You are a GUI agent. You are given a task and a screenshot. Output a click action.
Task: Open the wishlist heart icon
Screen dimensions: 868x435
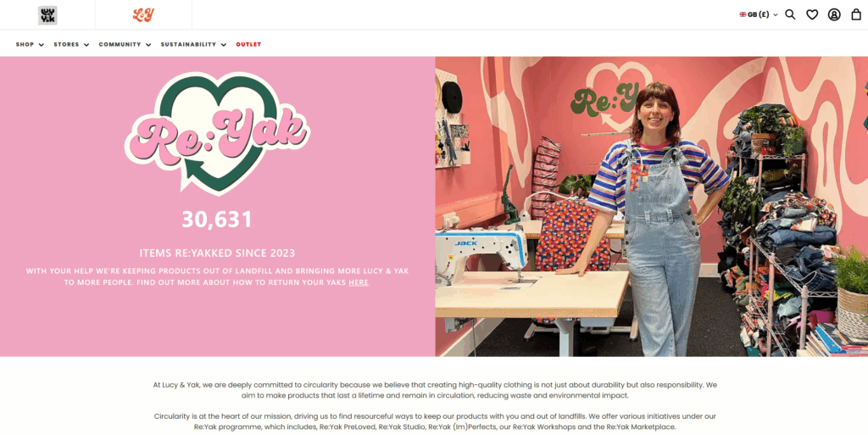tap(812, 14)
